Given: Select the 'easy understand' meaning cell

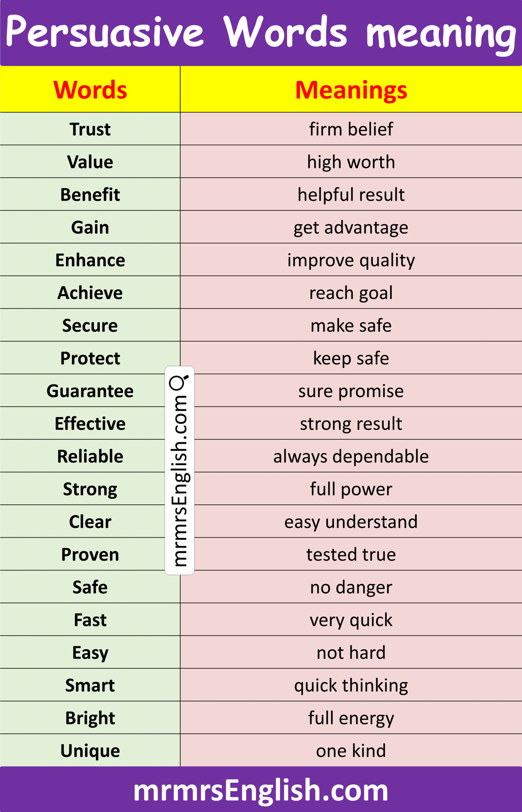Looking at the screenshot, I should coord(351,522).
